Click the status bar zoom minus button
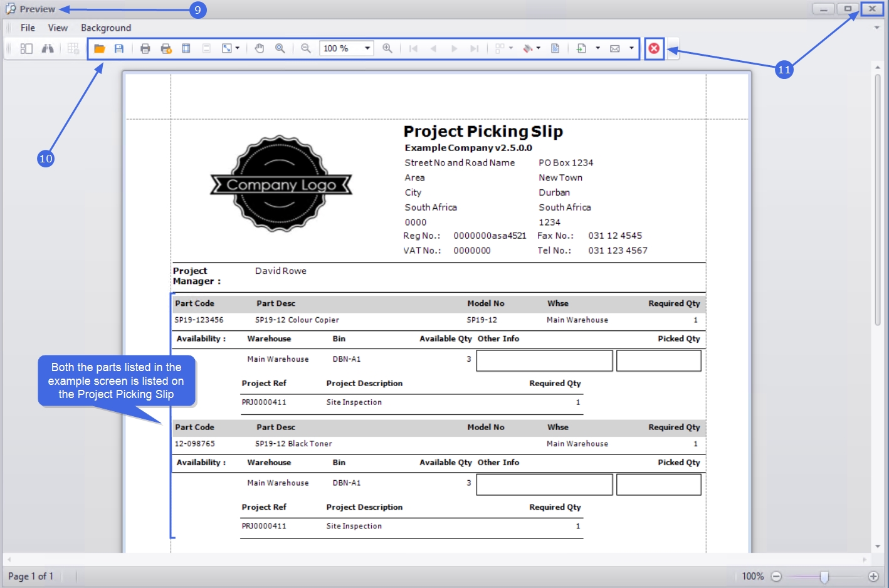889x588 pixels. pyautogui.click(x=776, y=576)
